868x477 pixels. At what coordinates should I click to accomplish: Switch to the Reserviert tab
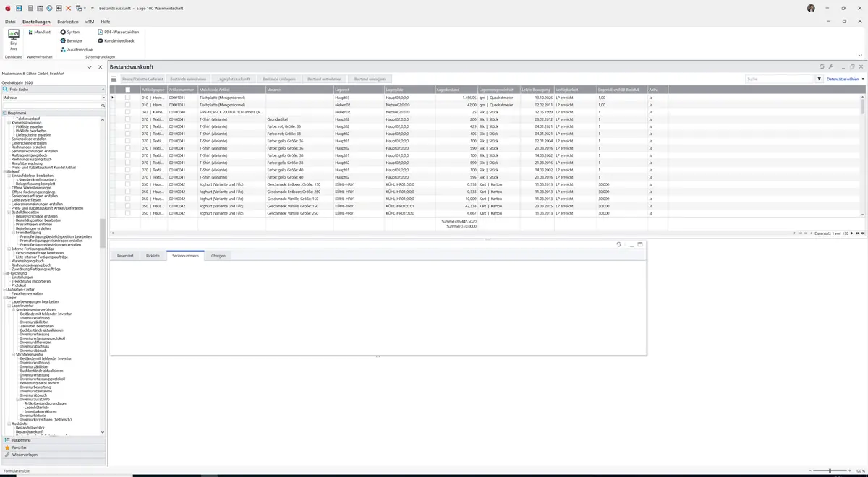pyautogui.click(x=125, y=256)
